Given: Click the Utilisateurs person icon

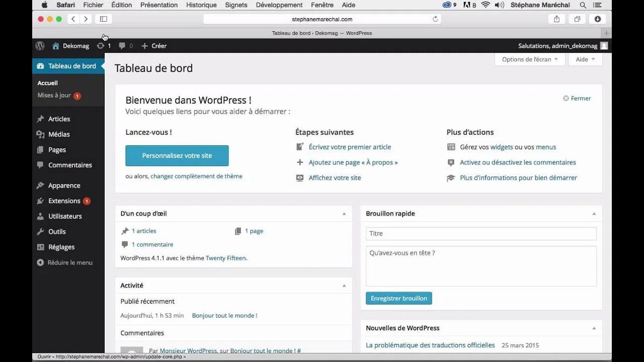Looking at the screenshot, I should [x=40, y=216].
